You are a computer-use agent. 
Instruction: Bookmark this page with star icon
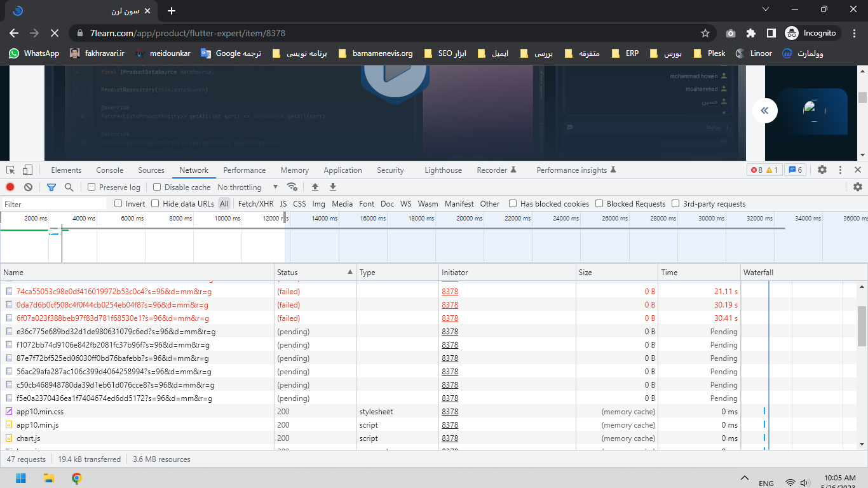click(x=705, y=33)
